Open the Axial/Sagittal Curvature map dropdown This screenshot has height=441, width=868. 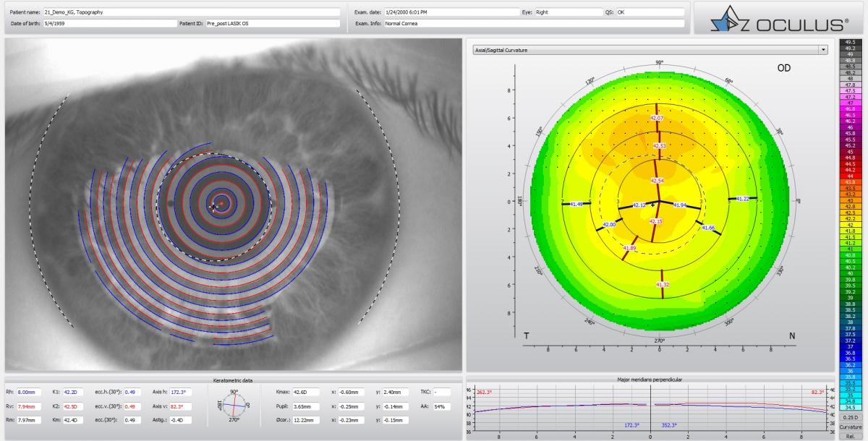[x=644, y=50]
